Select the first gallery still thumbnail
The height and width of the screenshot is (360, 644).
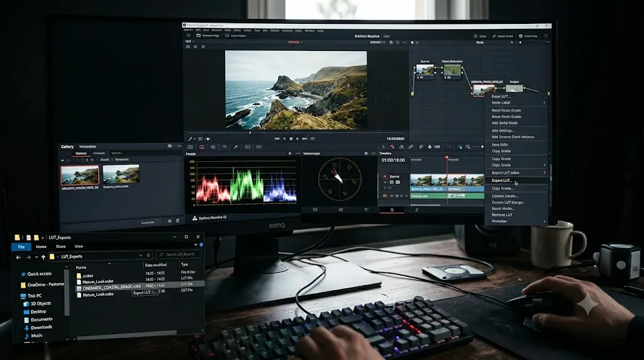80,175
